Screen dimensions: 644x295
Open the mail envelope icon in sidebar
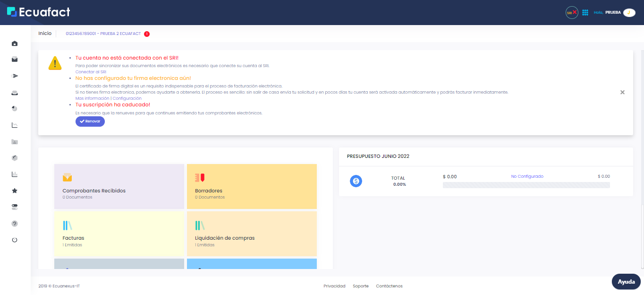[x=14, y=59]
